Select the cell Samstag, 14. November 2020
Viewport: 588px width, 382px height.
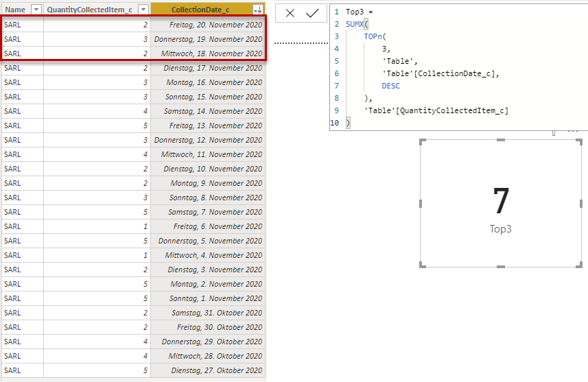pos(208,111)
